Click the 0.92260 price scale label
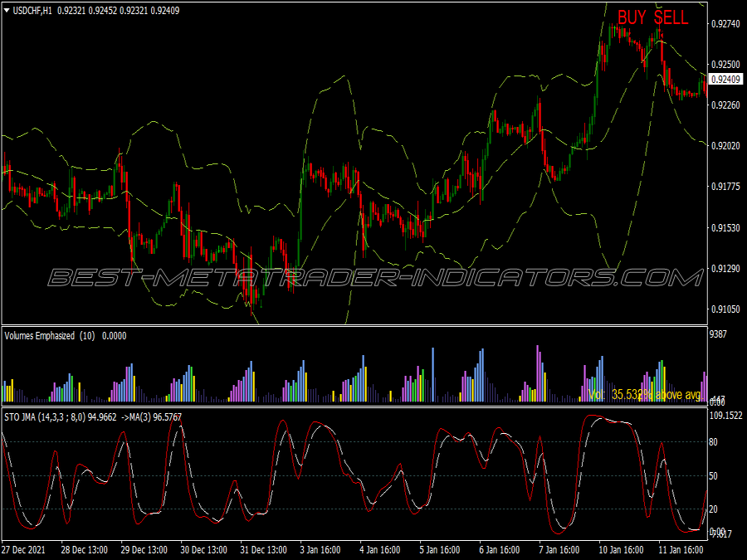The width and height of the screenshot is (747, 560). (x=725, y=105)
